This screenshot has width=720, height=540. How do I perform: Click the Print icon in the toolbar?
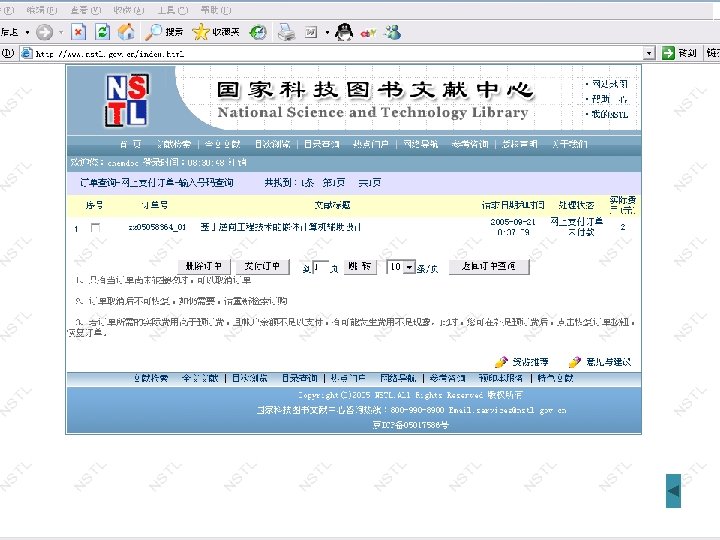(x=286, y=32)
